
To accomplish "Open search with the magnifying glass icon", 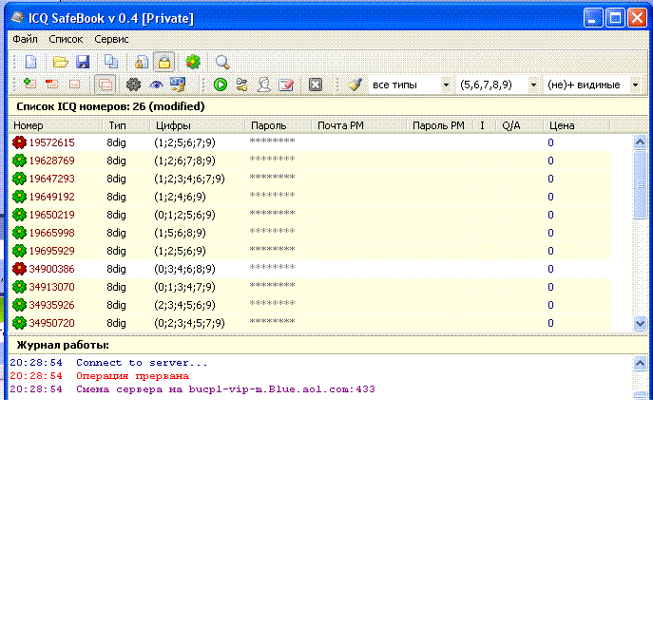I will 222,62.
